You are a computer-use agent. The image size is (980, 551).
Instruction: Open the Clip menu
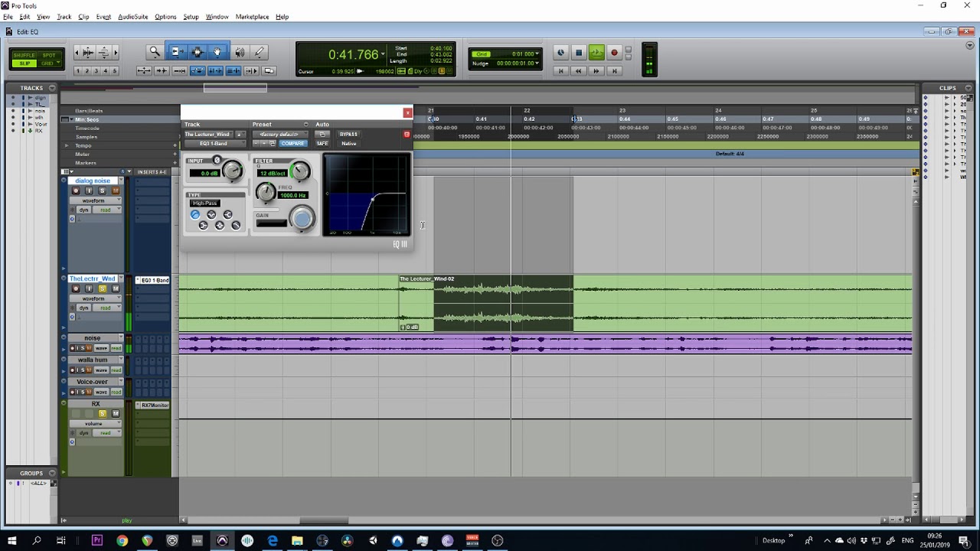point(83,17)
